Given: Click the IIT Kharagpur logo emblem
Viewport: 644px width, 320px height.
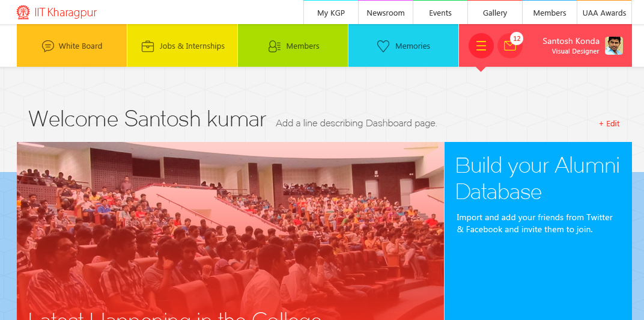Looking at the screenshot, I should click(23, 13).
